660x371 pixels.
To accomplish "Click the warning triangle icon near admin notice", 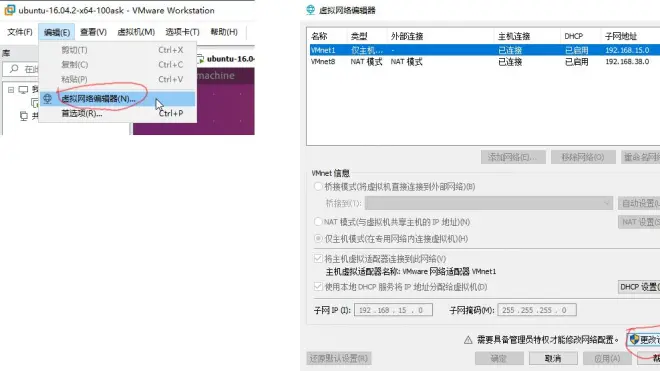I will pyautogui.click(x=468, y=340).
